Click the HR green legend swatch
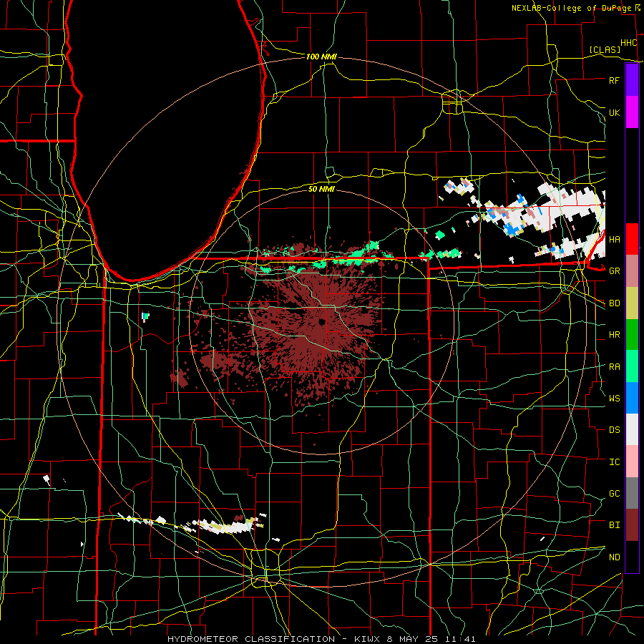Screen dimensions: 644x644 coord(632,335)
